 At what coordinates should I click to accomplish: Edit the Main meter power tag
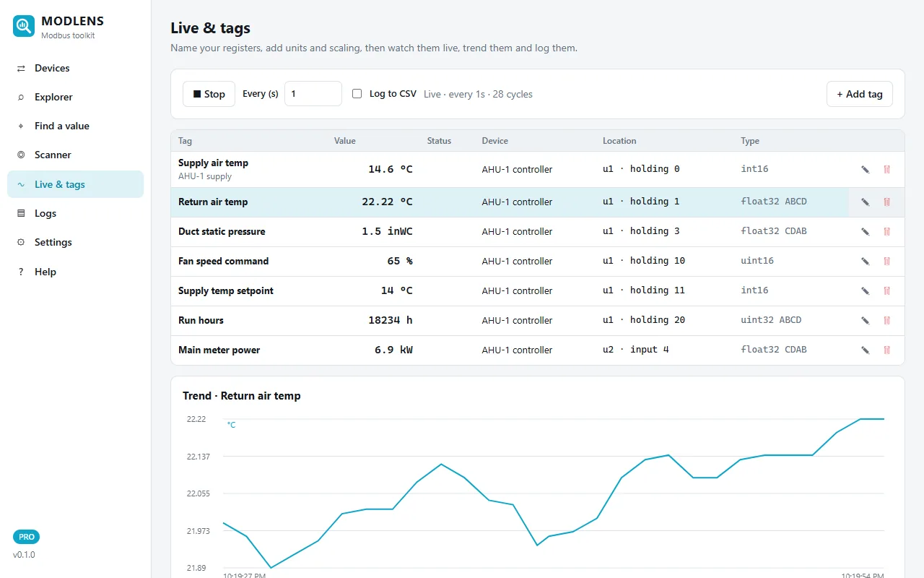865,350
